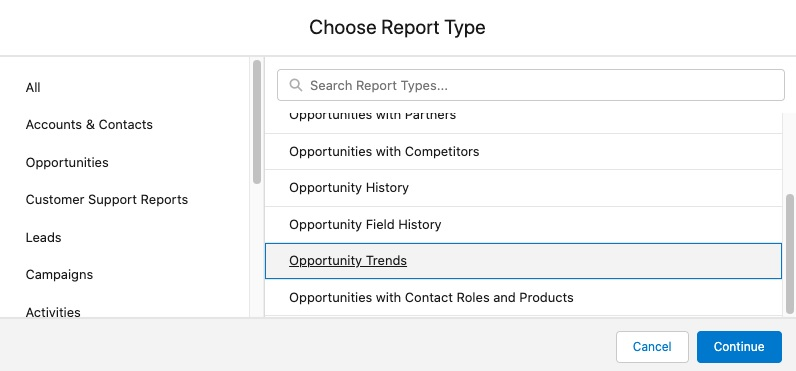Image resolution: width=796 pixels, height=371 pixels.
Task: Select the Activities category
Action: [53, 312]
